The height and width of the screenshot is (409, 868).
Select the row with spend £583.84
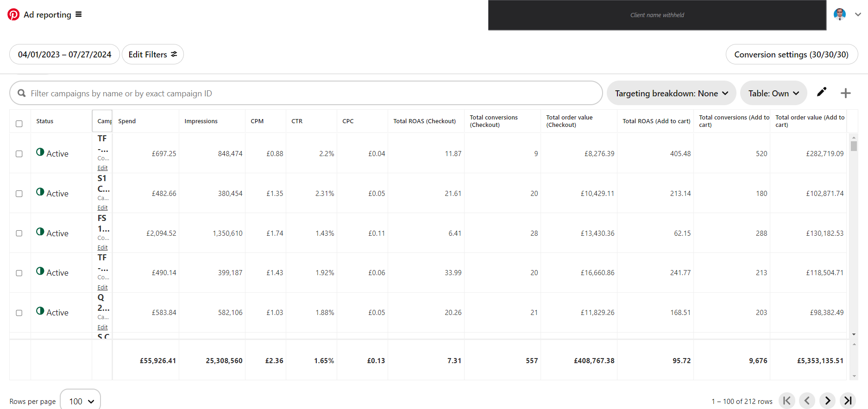[x=19, y=313]
